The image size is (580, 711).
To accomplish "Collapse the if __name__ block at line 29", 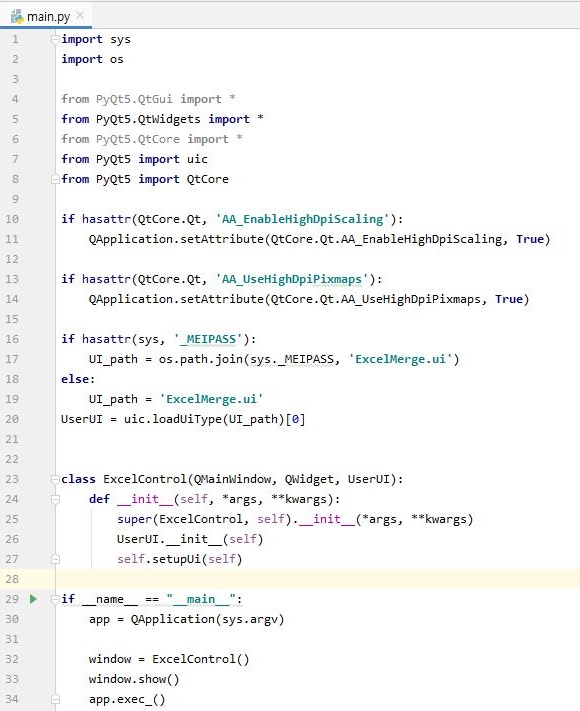I will tap(55, 599).
